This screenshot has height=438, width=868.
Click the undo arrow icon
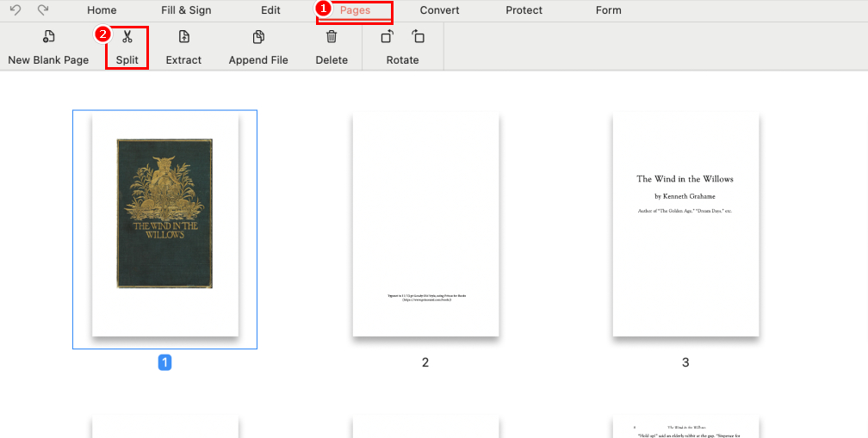[x=15, y=10]
